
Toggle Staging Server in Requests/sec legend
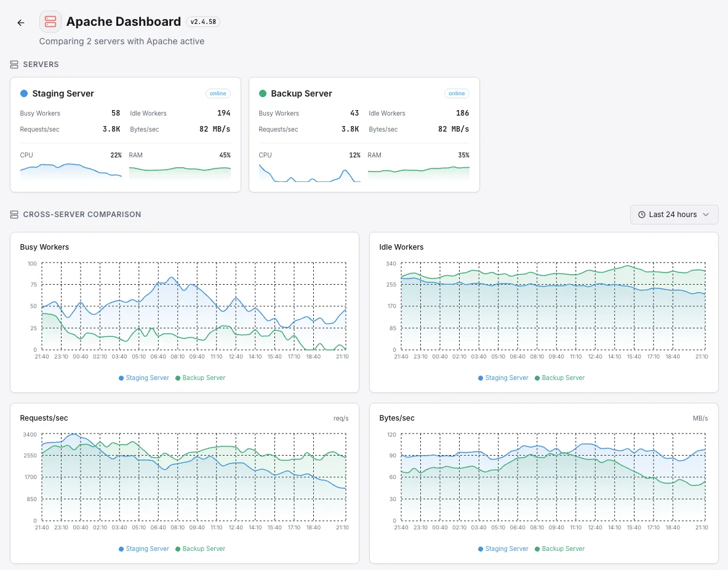(x=144, y=549)
